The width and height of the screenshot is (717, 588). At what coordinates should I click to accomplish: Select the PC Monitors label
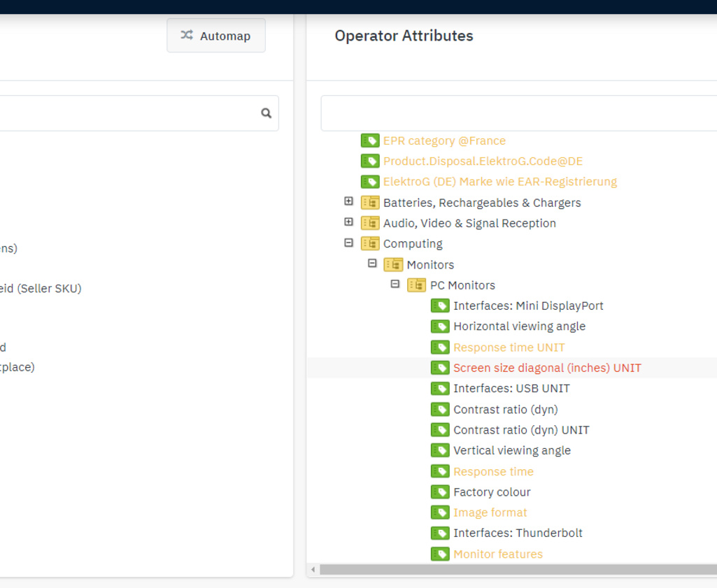coord(462,285)
